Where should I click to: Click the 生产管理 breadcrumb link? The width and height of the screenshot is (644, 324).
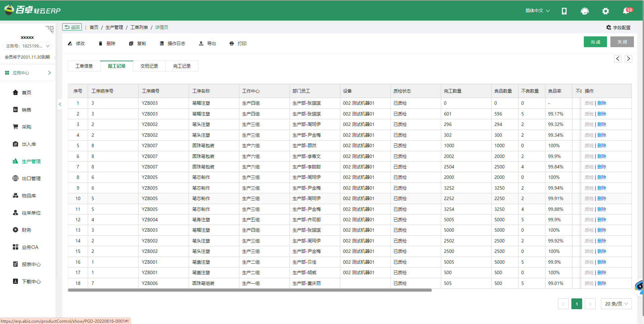tap(114, 27)
